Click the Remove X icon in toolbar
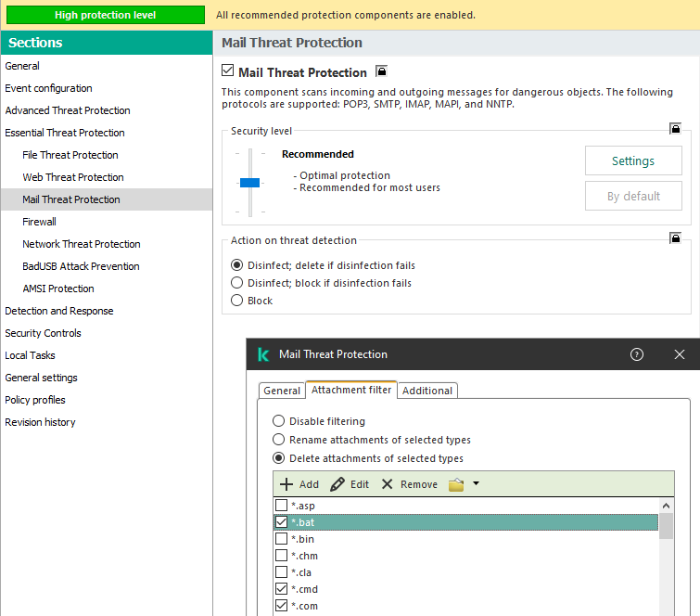The height and width of the screenshot is (616, 700). tap(388, 484)
